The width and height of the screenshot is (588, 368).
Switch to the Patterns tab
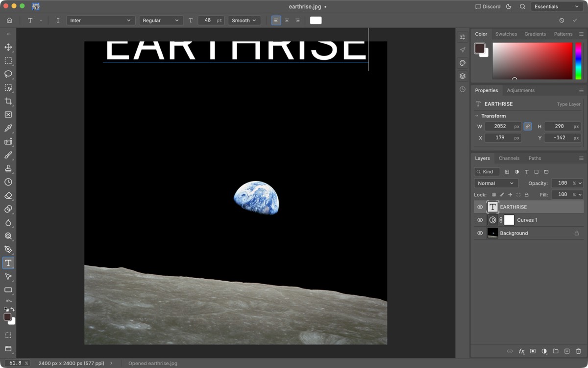coord(563,34)
